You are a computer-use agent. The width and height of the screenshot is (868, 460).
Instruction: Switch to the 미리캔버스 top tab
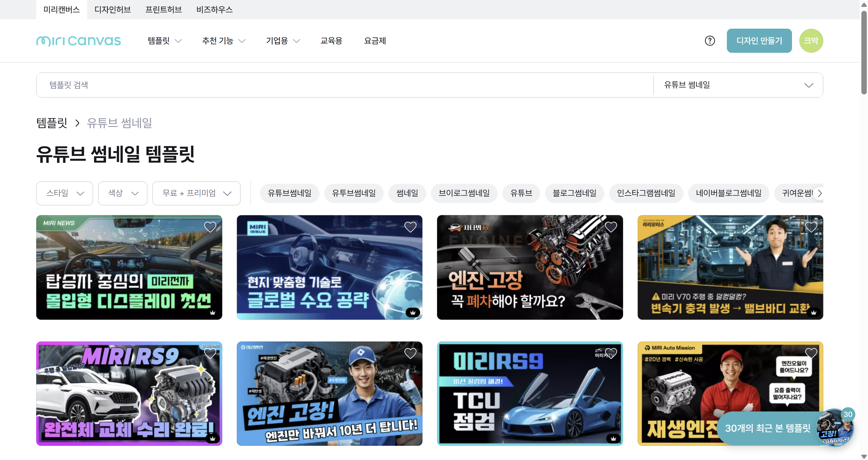coord(62,9)
